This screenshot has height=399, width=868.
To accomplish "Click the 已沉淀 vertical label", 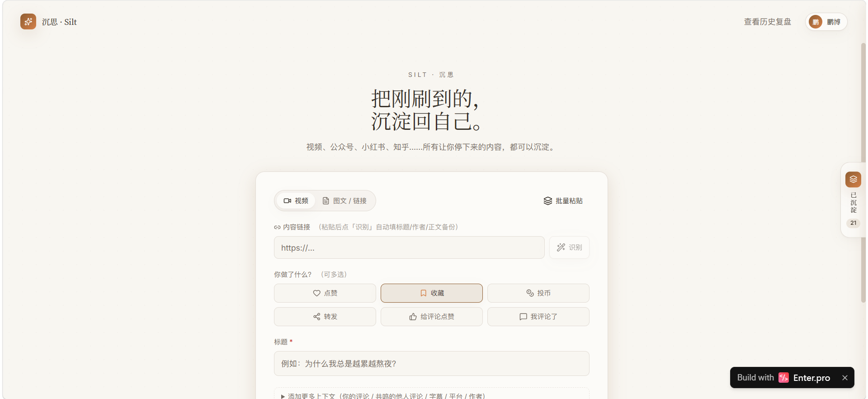I will tap(854, 203).
